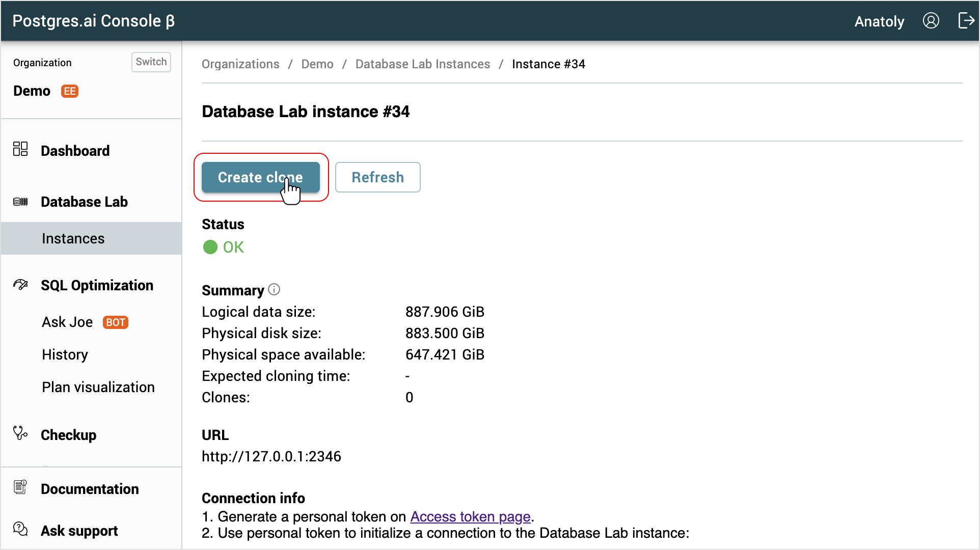Switch organization using the Switch button
This screenshot has height=550, width=980.
[151, 62]
